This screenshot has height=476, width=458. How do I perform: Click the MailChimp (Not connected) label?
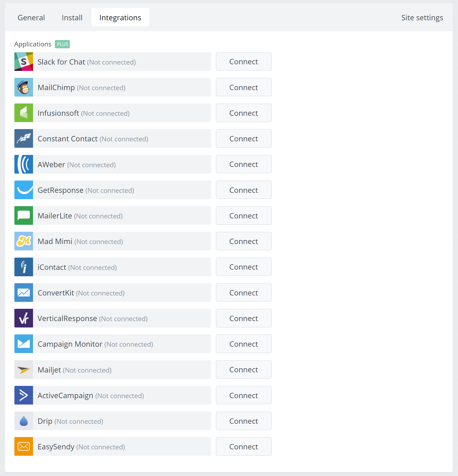click(x=82, y=87)
